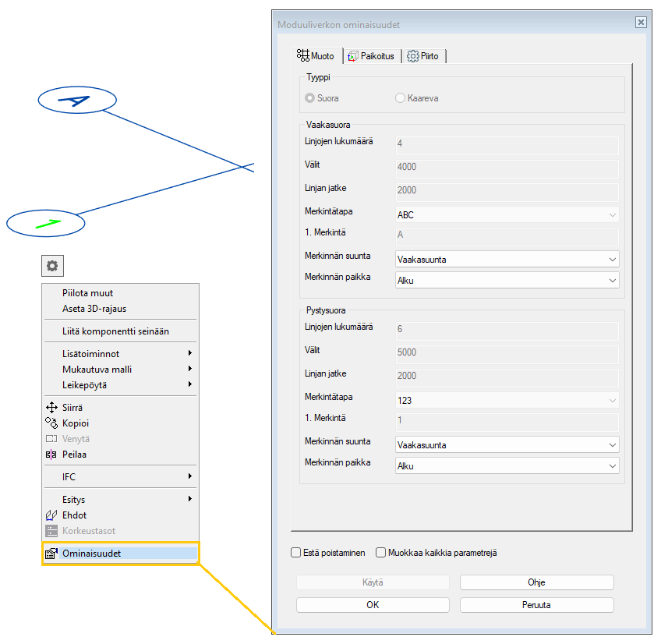Switch to the Paikoitus tab
This screenshot has height=644, width=661.
point(371,56)
